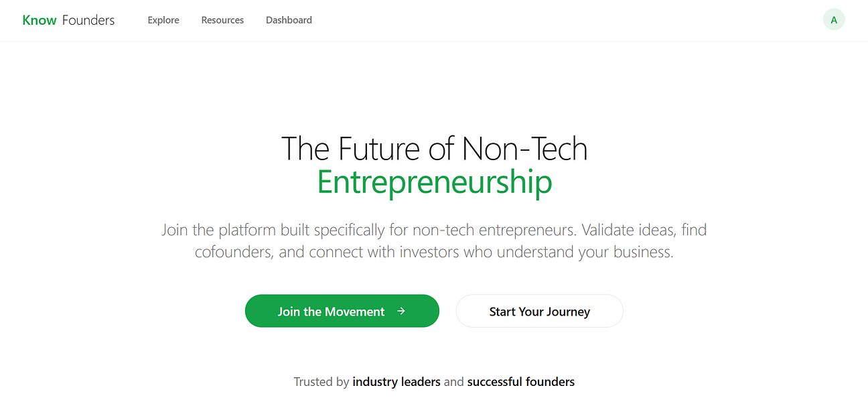Open the Resources page
Image resolution: width=868 pixels, height=402 pixels.
222,20
